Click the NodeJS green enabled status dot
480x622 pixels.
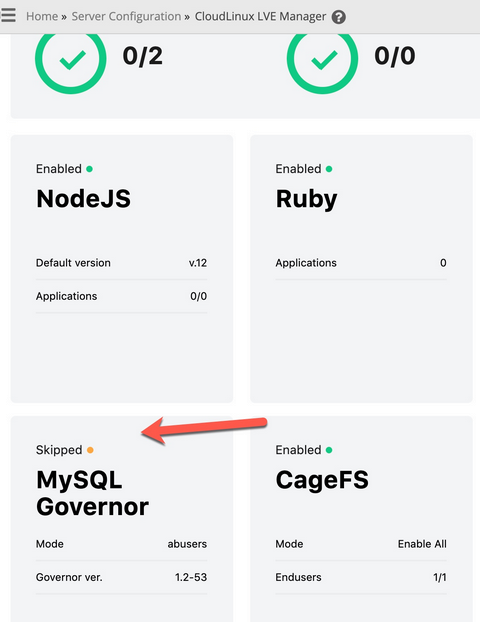coord(90,169)
